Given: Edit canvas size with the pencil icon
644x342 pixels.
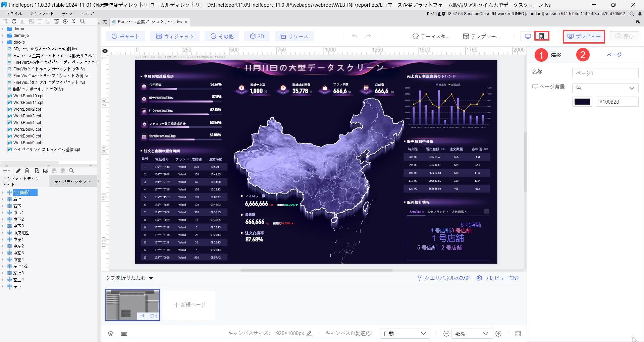Looking at the screenshot, I should pyautogui.click(x=309, y=333).
